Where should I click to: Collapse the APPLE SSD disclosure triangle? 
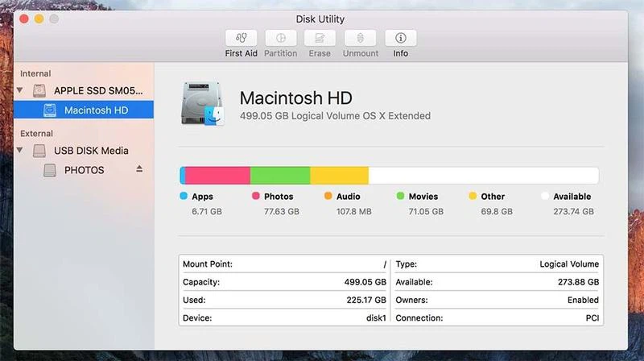[x=20, y=91]
